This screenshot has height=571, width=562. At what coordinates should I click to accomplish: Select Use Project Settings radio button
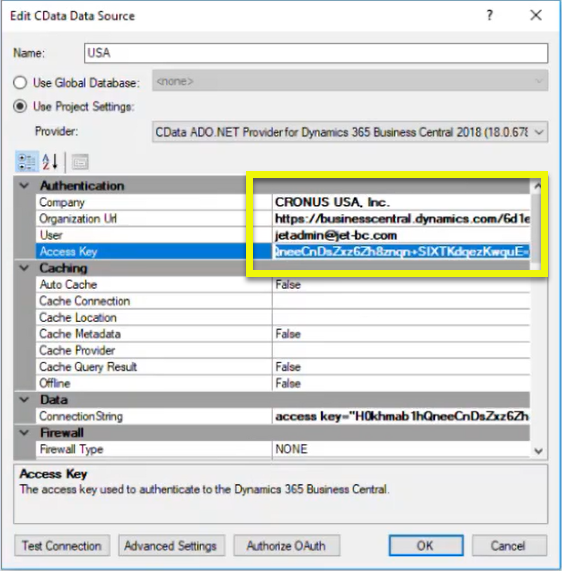pos(20,107)
